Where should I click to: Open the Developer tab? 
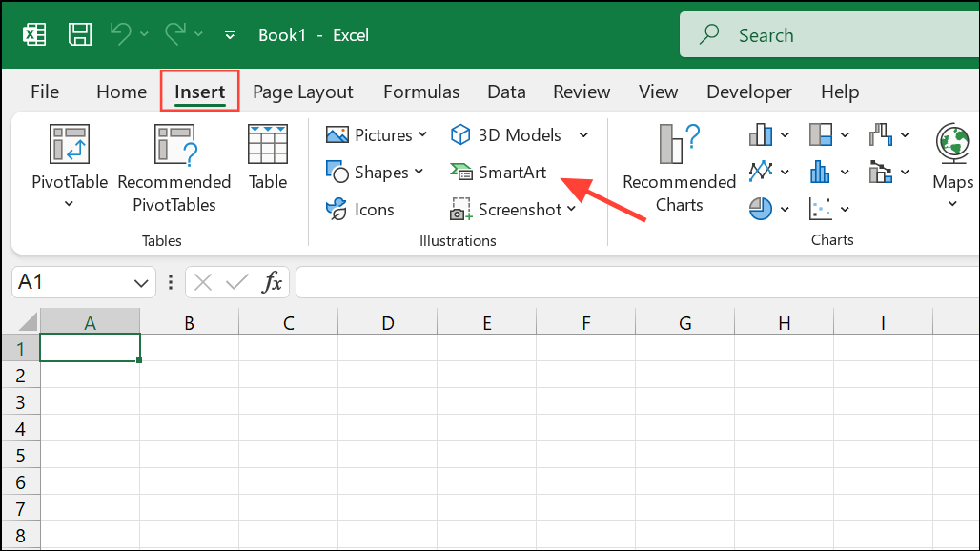(749, 92)
